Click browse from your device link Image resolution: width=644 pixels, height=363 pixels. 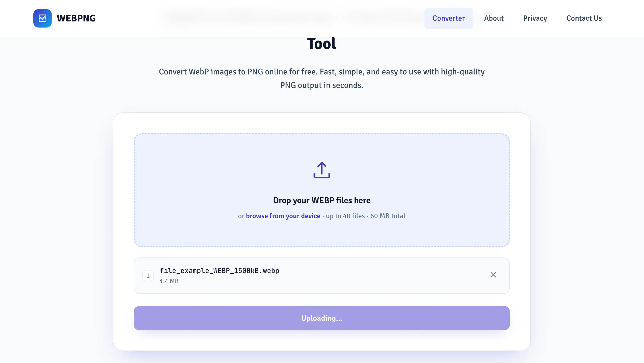(283, 216)
